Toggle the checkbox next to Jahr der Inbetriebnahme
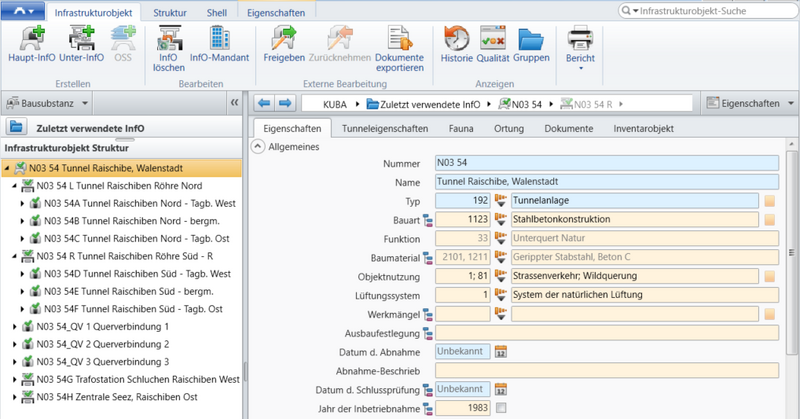Image resolution: width=800 pixels, height=419 pixels. [501, 408]
